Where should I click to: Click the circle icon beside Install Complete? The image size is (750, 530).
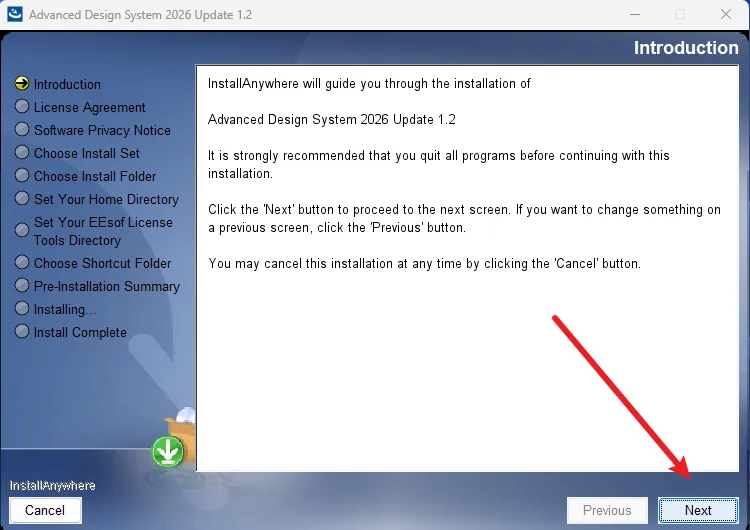pyautogui.click(x=22, y=331)
